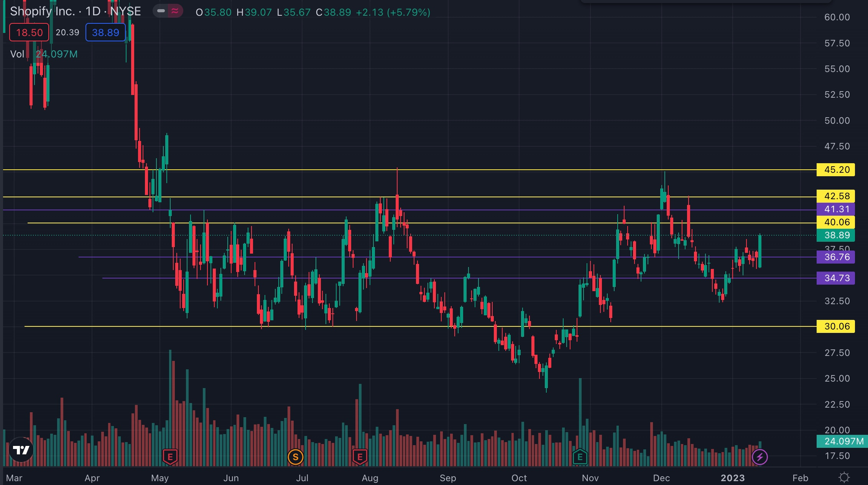Click the close value C38.89 in header
This screenshot has height=485, width=868.
(x=334, y=12)
